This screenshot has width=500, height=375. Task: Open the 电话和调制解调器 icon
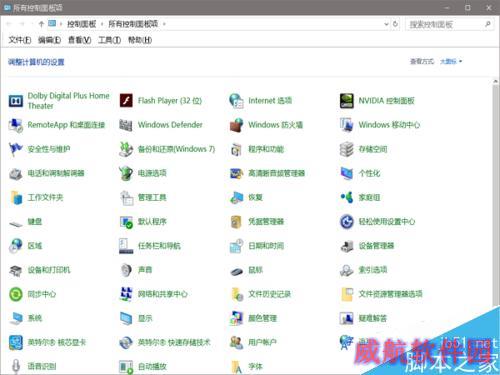point(16,173)
